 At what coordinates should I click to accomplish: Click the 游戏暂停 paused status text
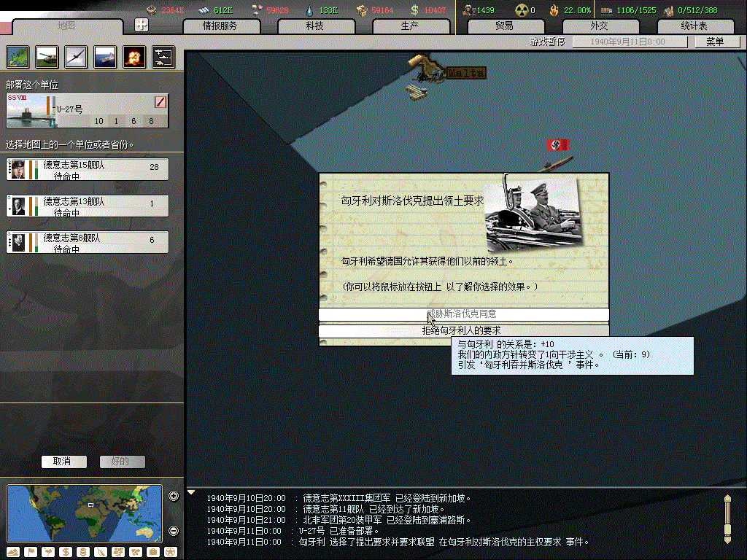point(547,42)
